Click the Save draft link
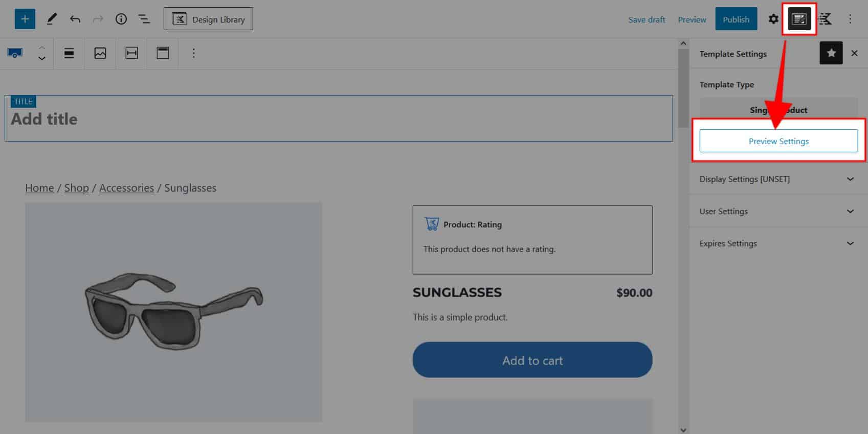 (647, 19)
